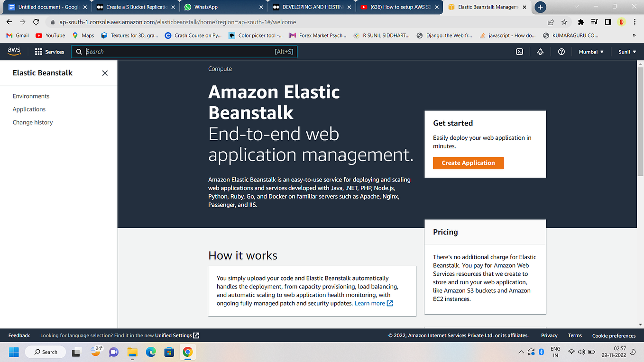The image size is (644, 362).
Task: Click the AWS logo to go home
Action: (x=14, y=52)
